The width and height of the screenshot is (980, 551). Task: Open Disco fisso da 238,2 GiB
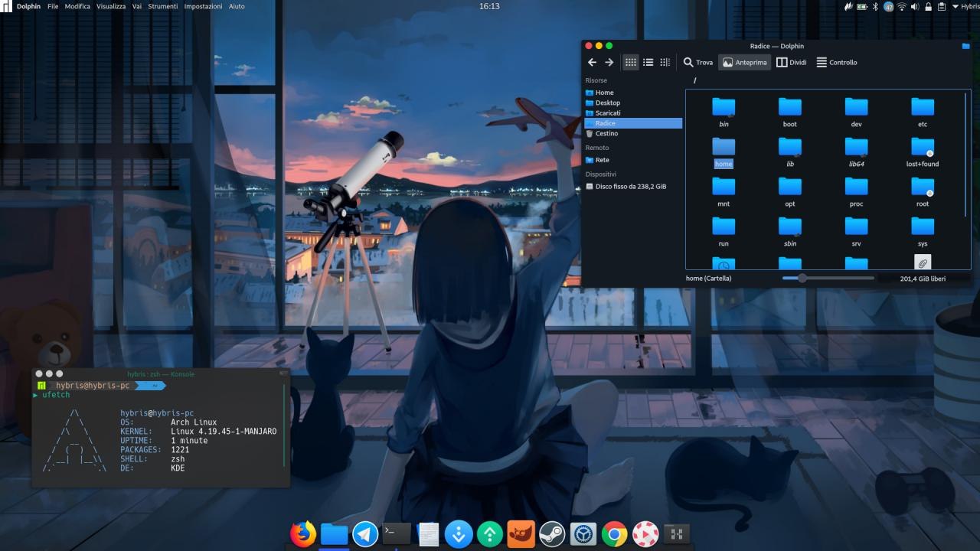(x=632, y=186)
